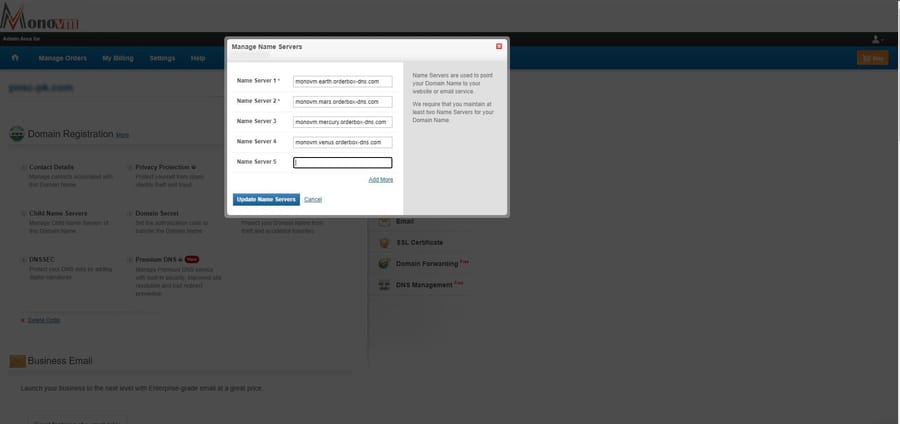Click the Cancel link in dialog

[313, 200]
